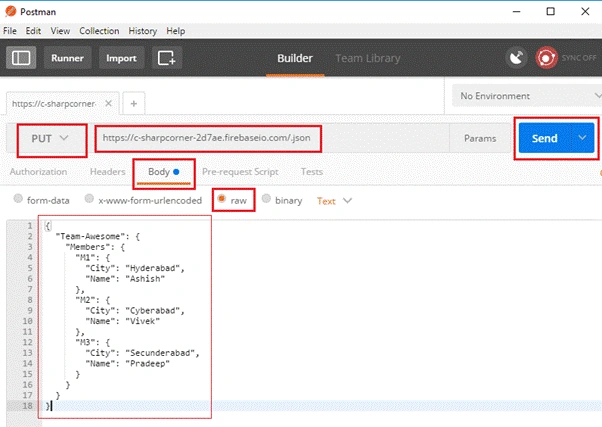The width and height of the screenshot is (602, 427).
Task: Switch to the Team Library tab
Action: pos(368,58)
